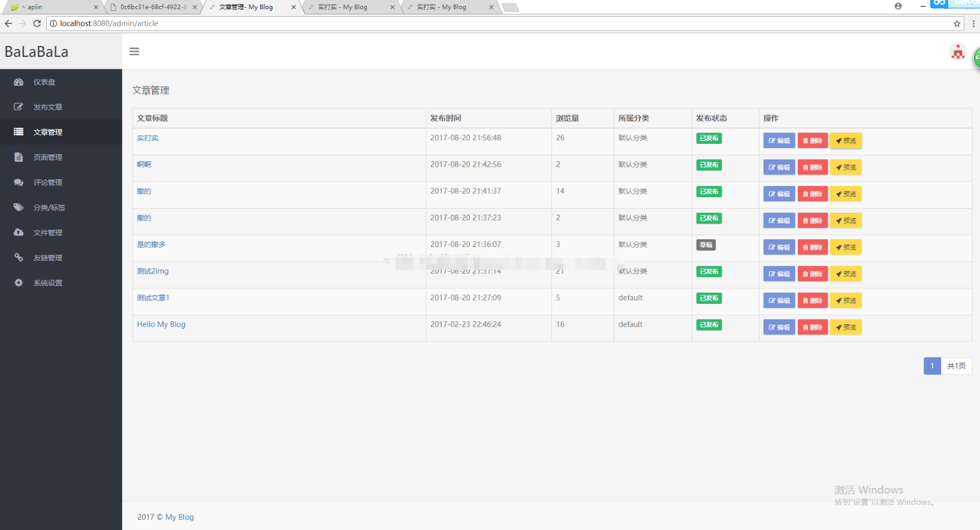This screenshot has height=530, width=980.
Task: Toggle the sidebar hamburger menu icon
Action: (x=134, y=52)
